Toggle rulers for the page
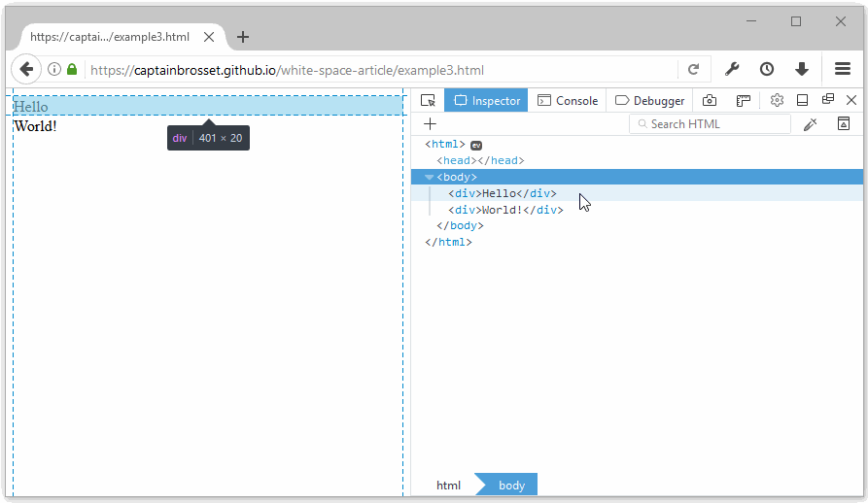The image size is (868, 503). click(744, 100)
